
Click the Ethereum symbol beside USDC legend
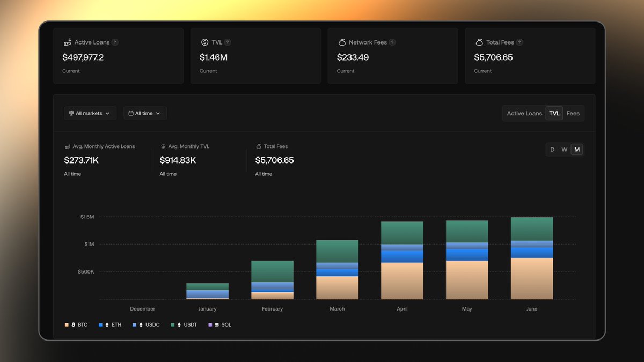[x=141, y=324]
